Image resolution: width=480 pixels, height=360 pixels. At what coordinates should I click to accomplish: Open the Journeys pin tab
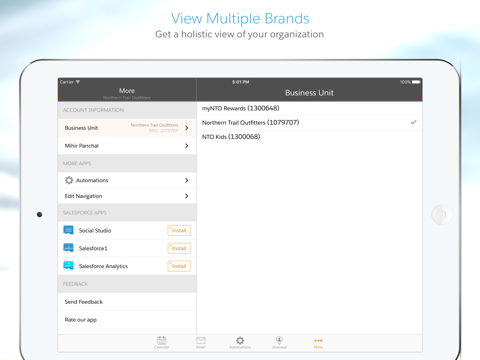click(x=279, y=342)
